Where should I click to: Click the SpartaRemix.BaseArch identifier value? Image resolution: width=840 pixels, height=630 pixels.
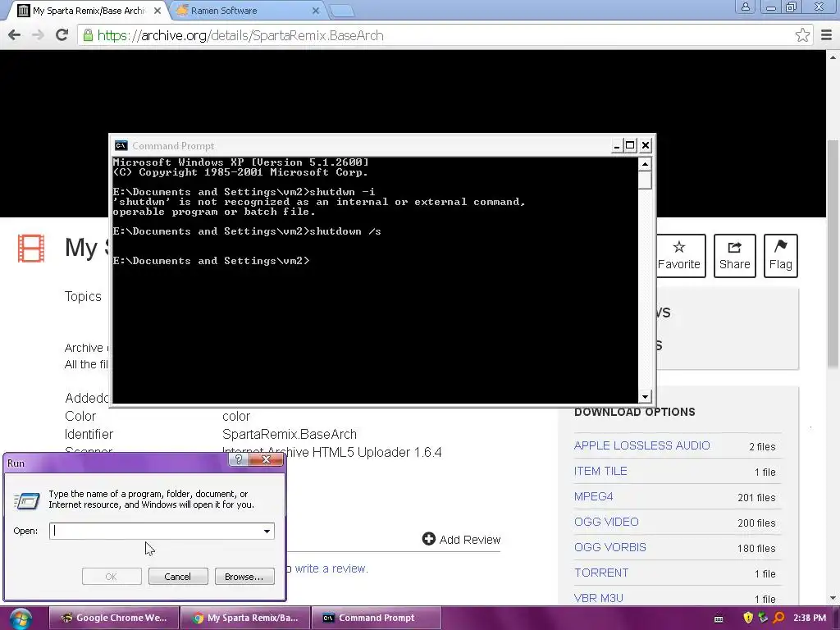290,434
